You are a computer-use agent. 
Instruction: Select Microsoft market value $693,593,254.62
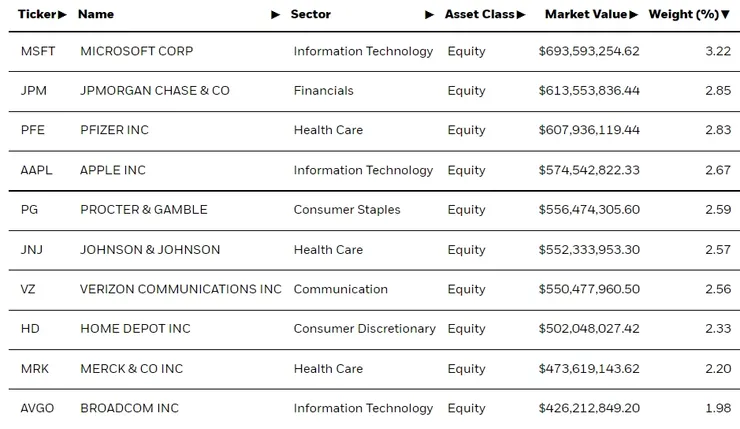[x=589, y=51]
